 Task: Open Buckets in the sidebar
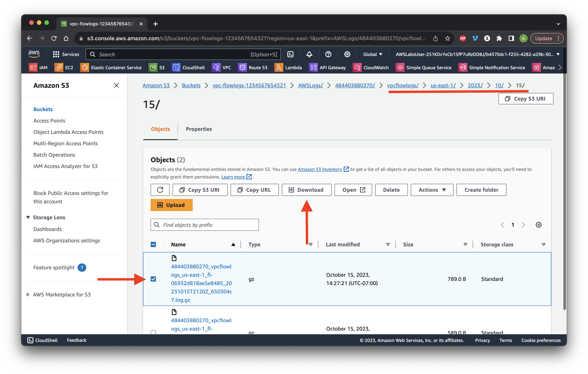(x=43, y=109)
